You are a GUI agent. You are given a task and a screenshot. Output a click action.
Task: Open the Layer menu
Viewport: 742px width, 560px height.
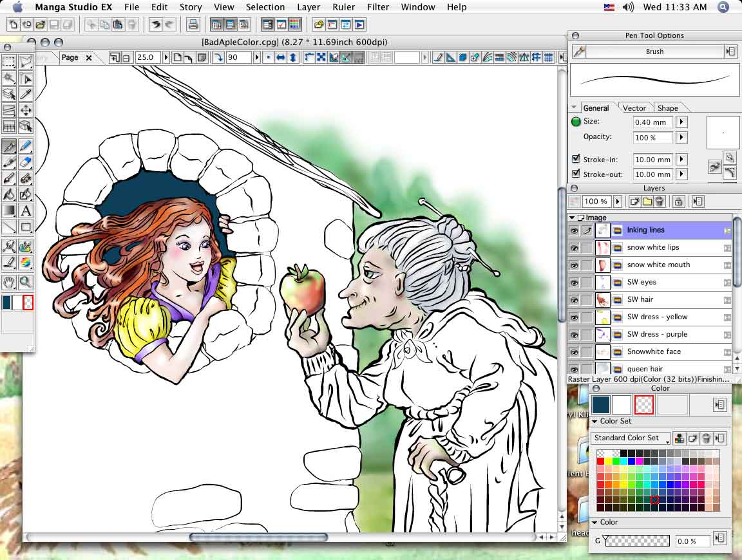pos(309,7)
